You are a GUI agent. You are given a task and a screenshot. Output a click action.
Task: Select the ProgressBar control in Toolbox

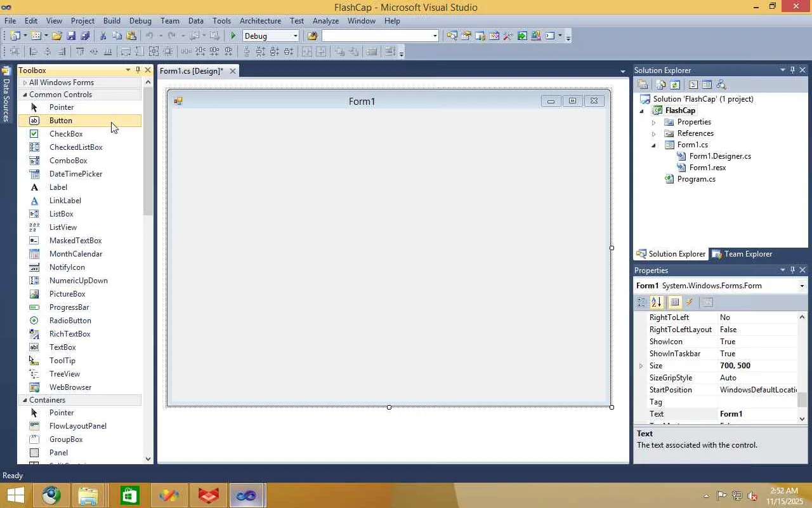79,307
